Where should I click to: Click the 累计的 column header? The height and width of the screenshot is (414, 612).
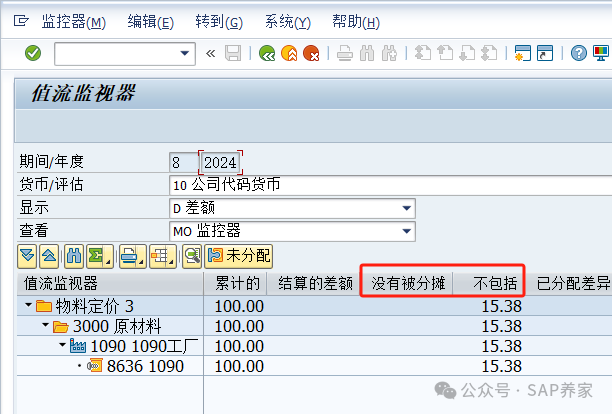pyautogui.click(x=235, y=283)
